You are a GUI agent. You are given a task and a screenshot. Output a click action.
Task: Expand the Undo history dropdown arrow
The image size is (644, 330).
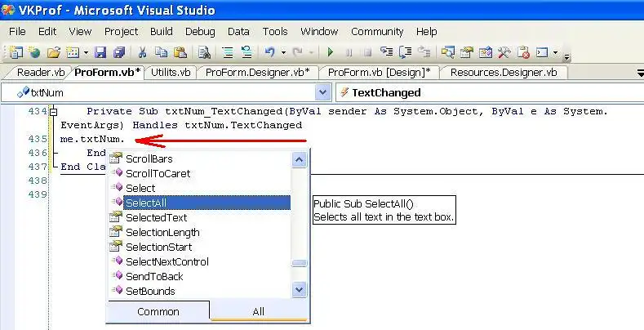pyautogui.click(x=284, y=52)
